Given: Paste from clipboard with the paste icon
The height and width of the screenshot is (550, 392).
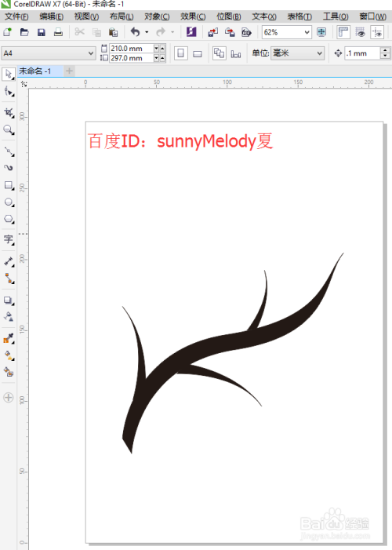Looking at the screenshot, I should pos(113,32).
